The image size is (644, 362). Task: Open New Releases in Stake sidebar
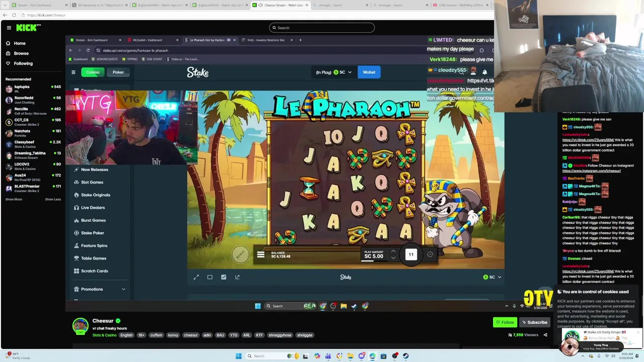(x=95, y=169)
